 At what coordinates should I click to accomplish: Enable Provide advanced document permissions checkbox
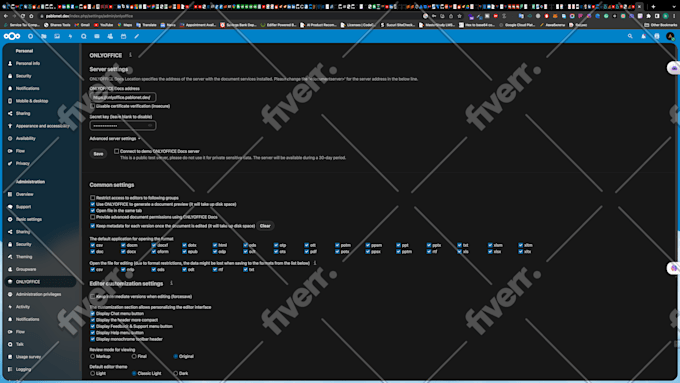(x=92, y=217)
